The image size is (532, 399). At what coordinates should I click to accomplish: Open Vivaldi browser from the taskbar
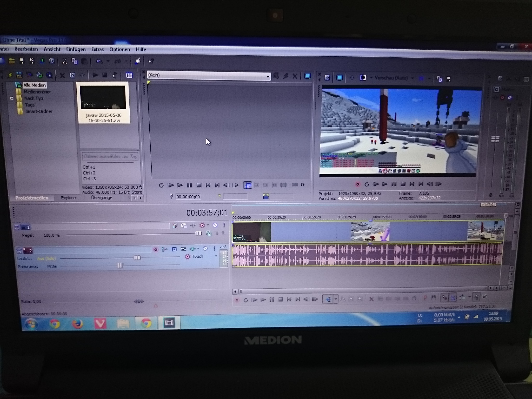pyautogui.click(x=100, y=323)
